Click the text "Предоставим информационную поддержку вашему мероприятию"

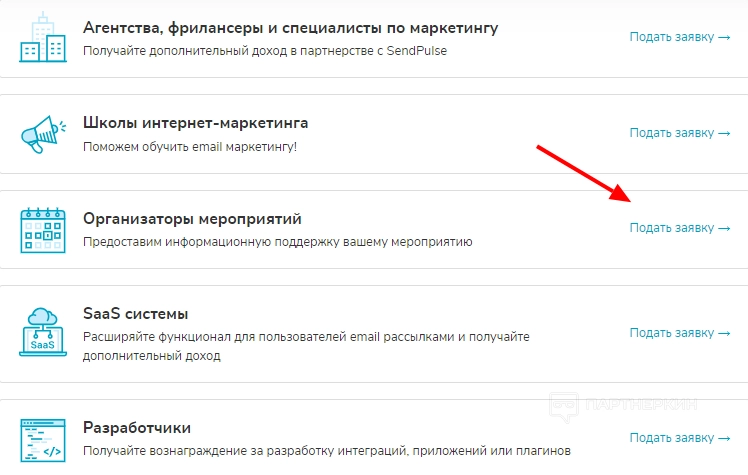(x=277, y=242)
